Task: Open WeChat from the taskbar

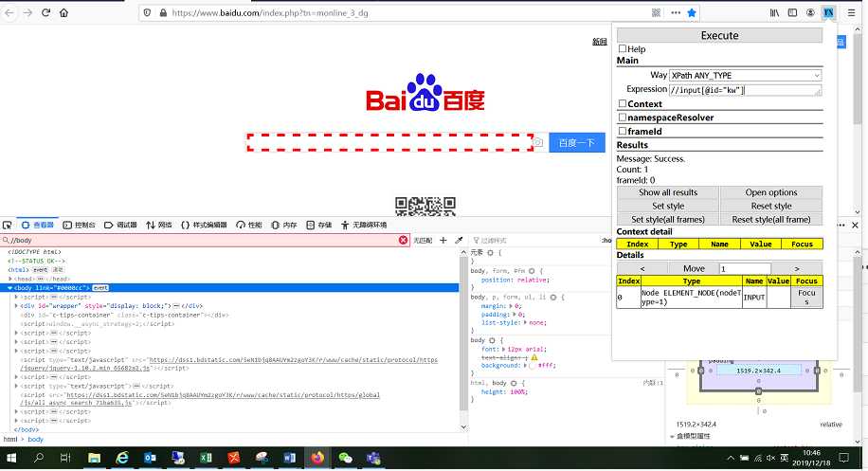Action: (346, 458)
